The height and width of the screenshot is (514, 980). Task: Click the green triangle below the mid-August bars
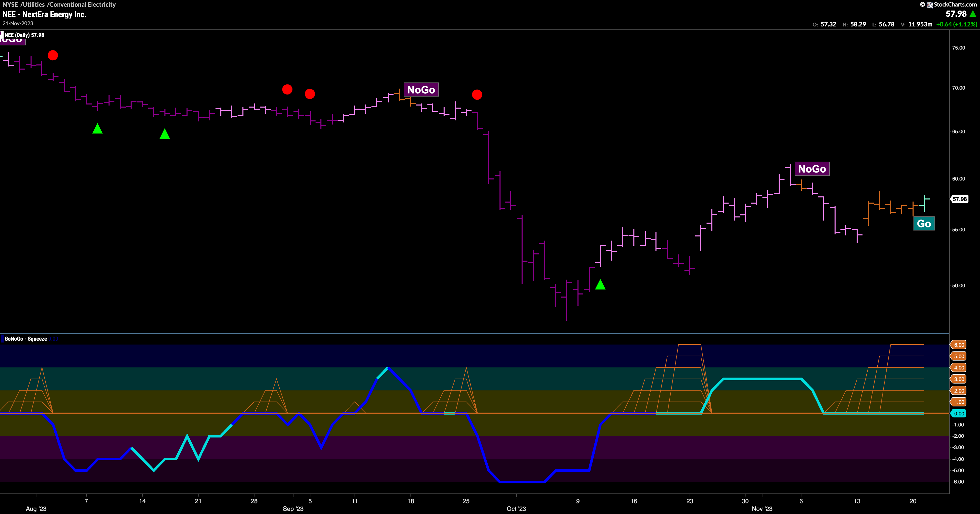[x=164, y=134]
